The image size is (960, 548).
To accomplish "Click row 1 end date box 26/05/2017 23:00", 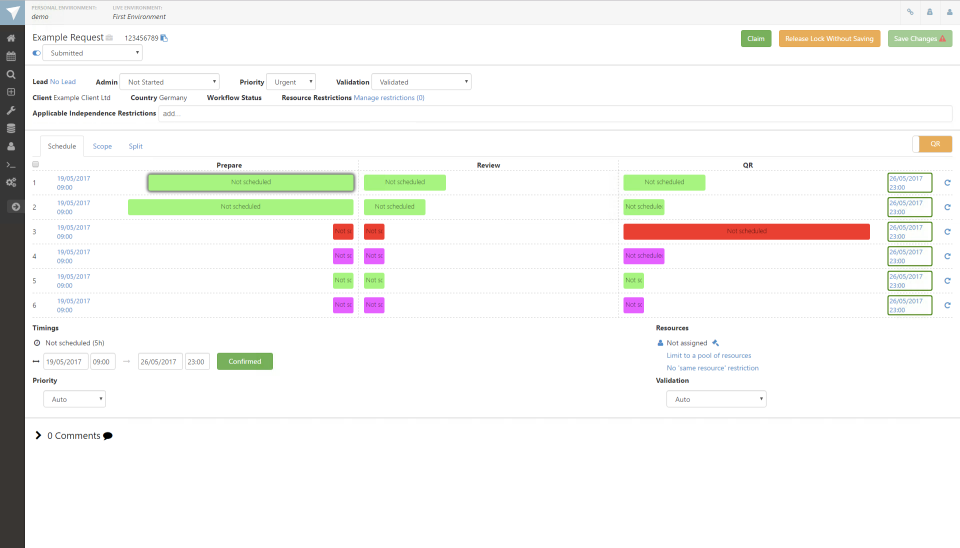I will click(910, 182).
